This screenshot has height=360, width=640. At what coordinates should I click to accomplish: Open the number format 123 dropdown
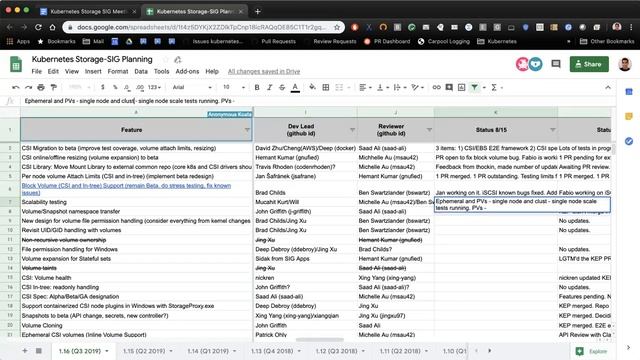(x=154, y=87)
